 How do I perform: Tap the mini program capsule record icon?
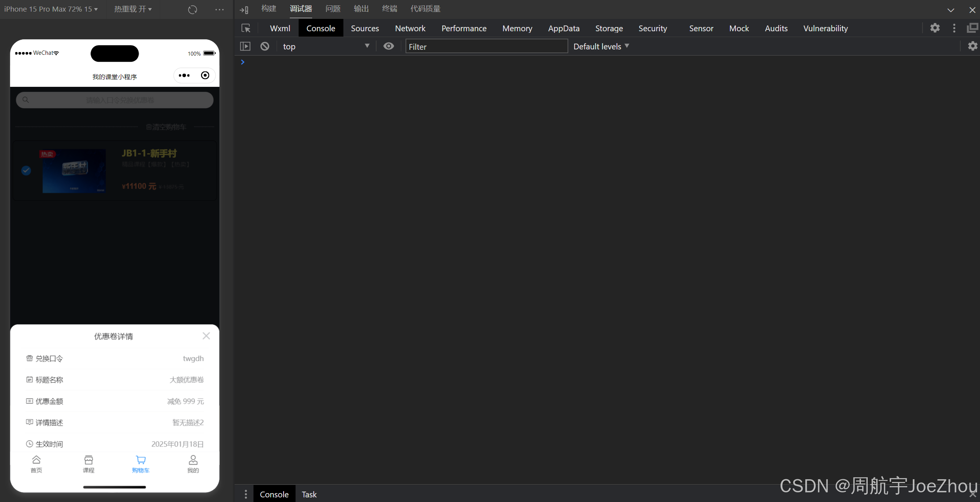tap(205, 75)
